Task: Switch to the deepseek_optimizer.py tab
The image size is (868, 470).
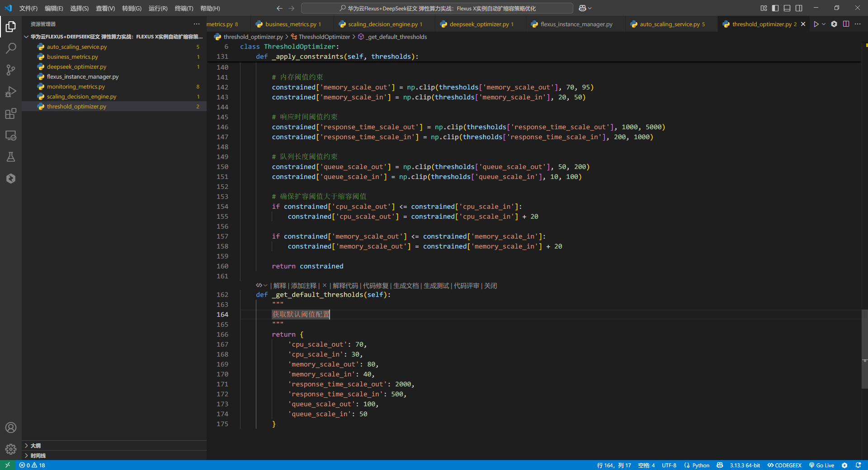Action: coord(479,24)
